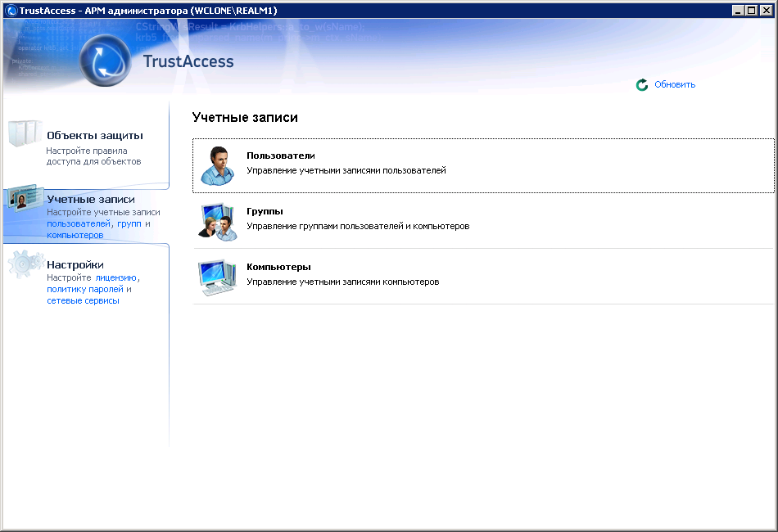The image size is (778, 532).
Task: Open the Объекты защиты section
Action: click(x=95, y=135)
